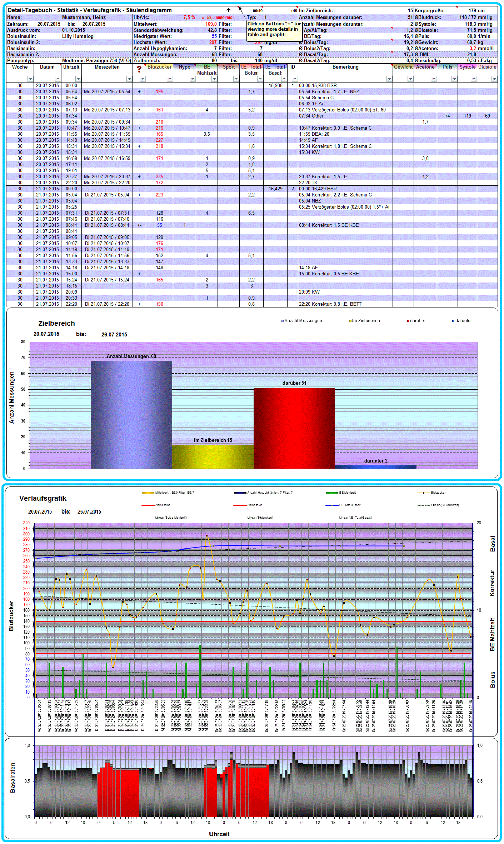
Task: Select the Systole column header
Action: tap(467, 67)
